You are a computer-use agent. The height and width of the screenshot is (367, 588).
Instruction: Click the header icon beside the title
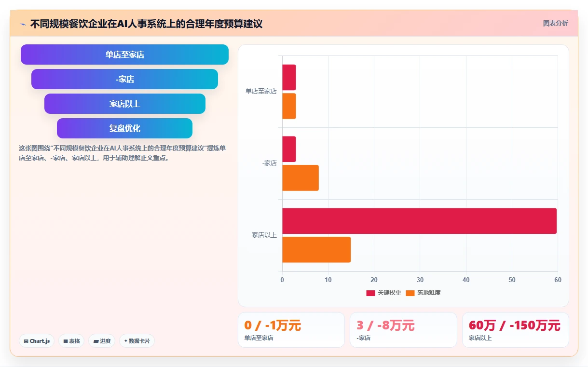pos(23,24)
